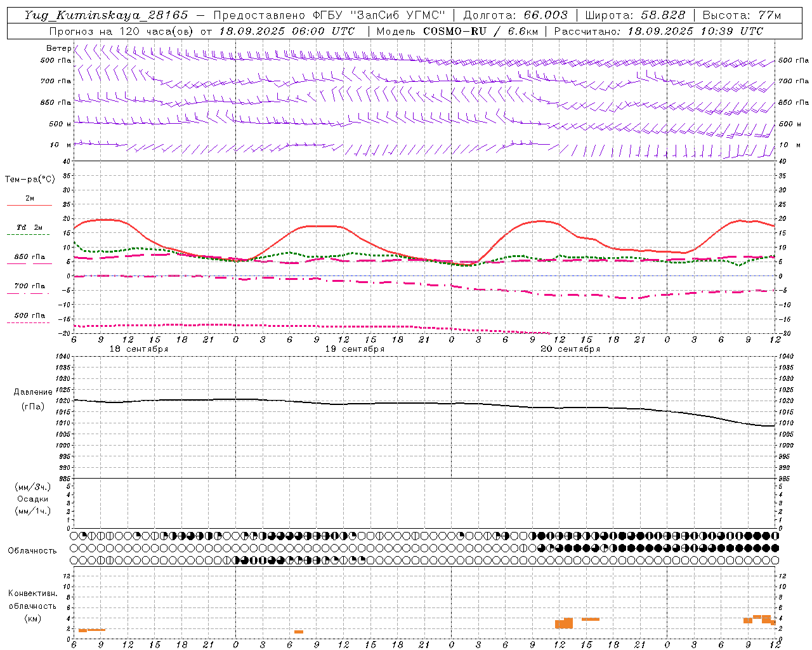Click the station name Yug_Kuminskaya_28165
Image resolution: width=812 pixels, height=650 pixels.
(106, 15)
